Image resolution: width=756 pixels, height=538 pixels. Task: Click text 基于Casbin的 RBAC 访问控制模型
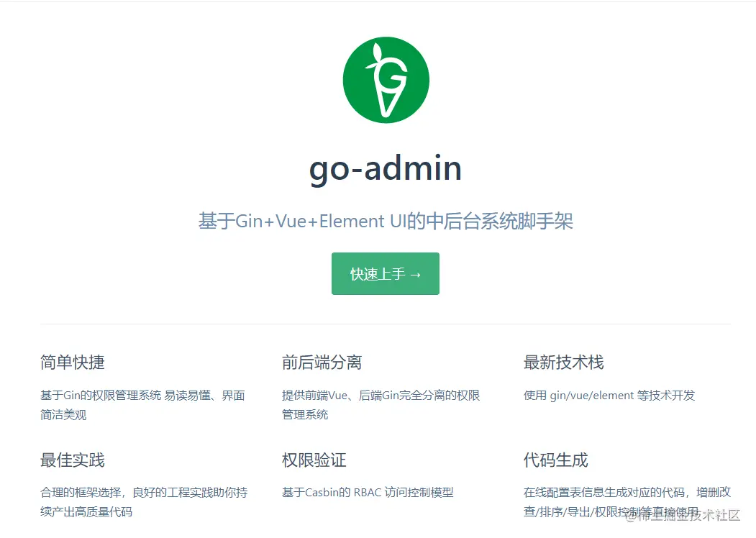point(368,492)
